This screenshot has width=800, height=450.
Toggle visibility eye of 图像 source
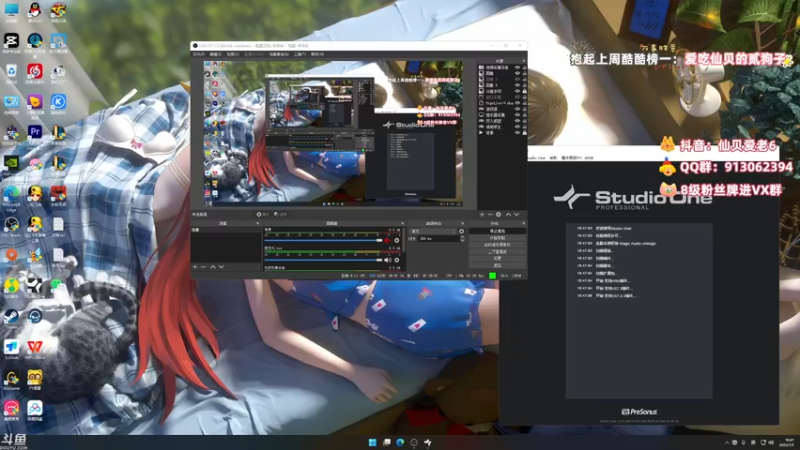click(x=517, y=73)
